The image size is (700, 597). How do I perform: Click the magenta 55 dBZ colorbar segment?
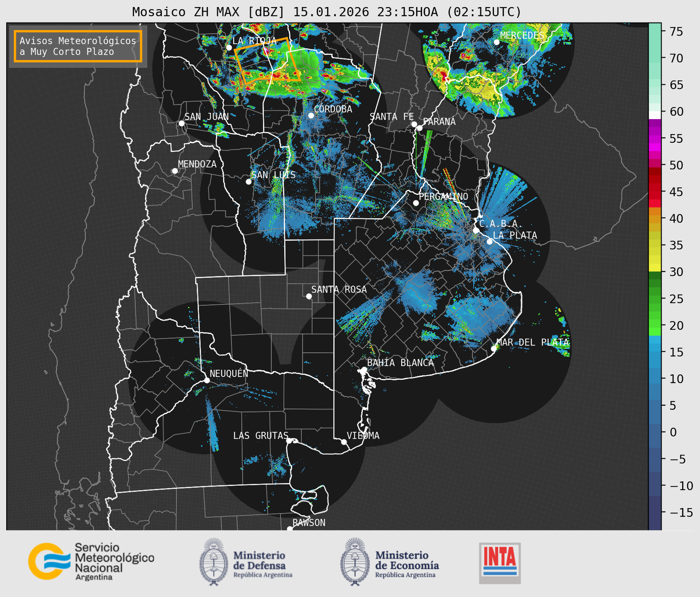point(654,139)
